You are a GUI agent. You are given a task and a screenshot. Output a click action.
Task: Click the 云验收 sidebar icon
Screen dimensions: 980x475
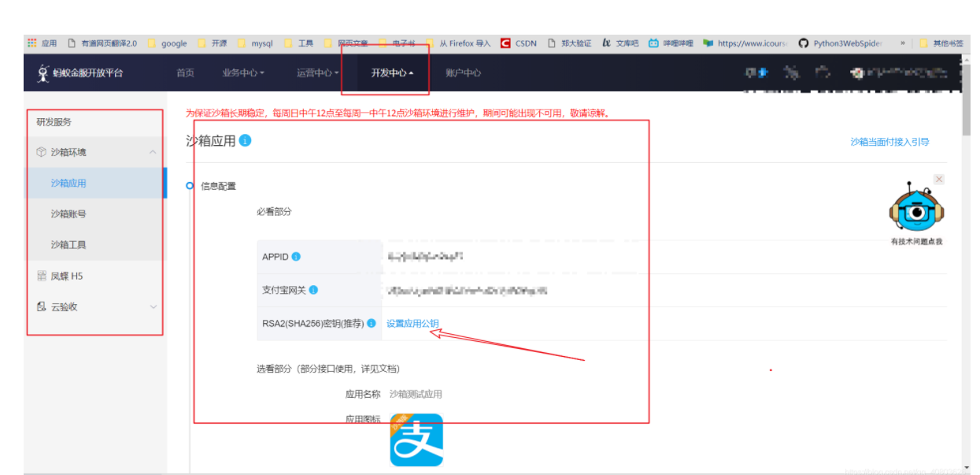[42, 306]
